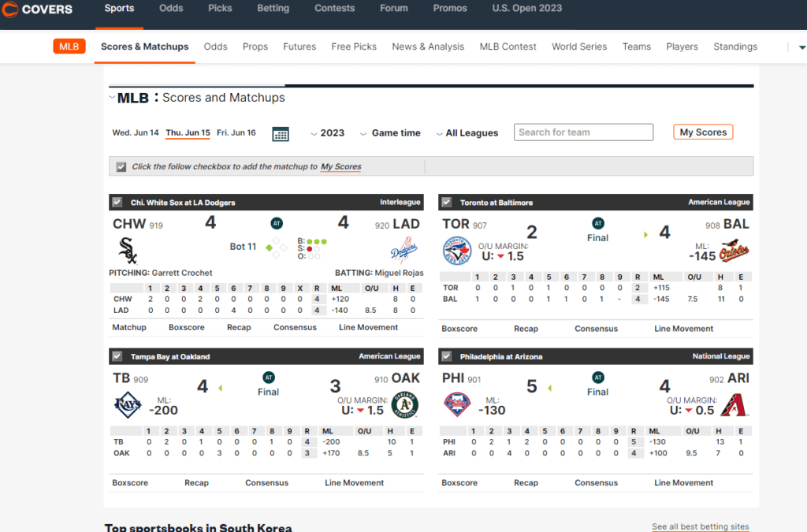Open the MLB Contest tab

[508, 47]
